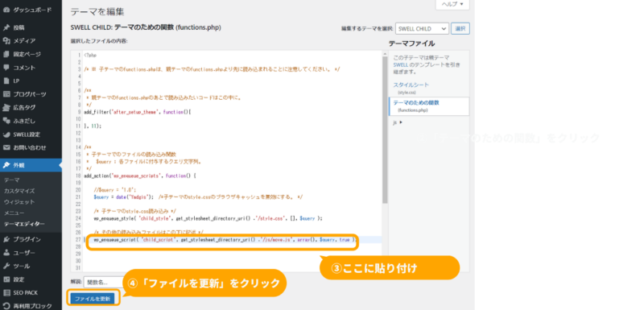Viewport: 644px width, 310px height.
Task: Click the 投稿 pin icon
Action: (x=6, y=27)
